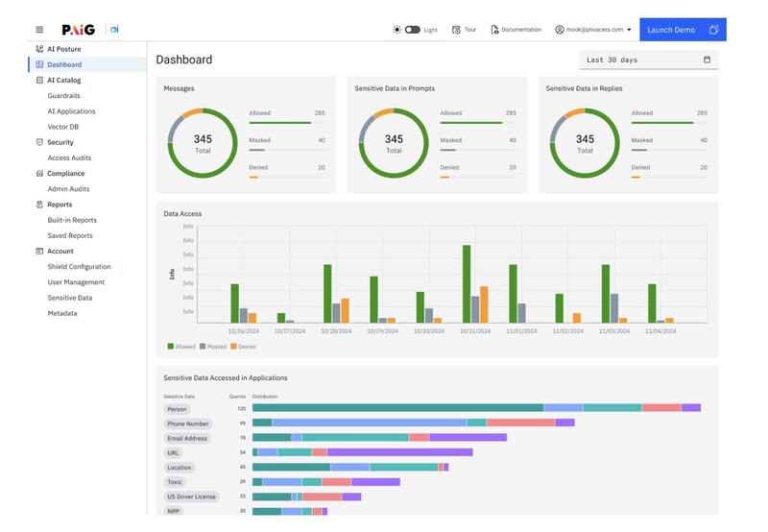Screen dimensions: 768x532
Task: Go to Access Audits under Security
Action: (69, 157)
